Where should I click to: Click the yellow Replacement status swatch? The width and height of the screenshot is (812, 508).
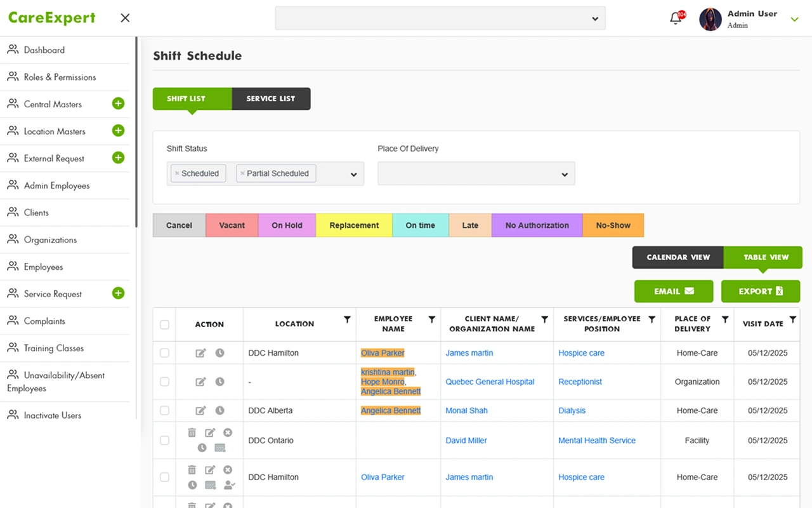click(x=354, y=225)
